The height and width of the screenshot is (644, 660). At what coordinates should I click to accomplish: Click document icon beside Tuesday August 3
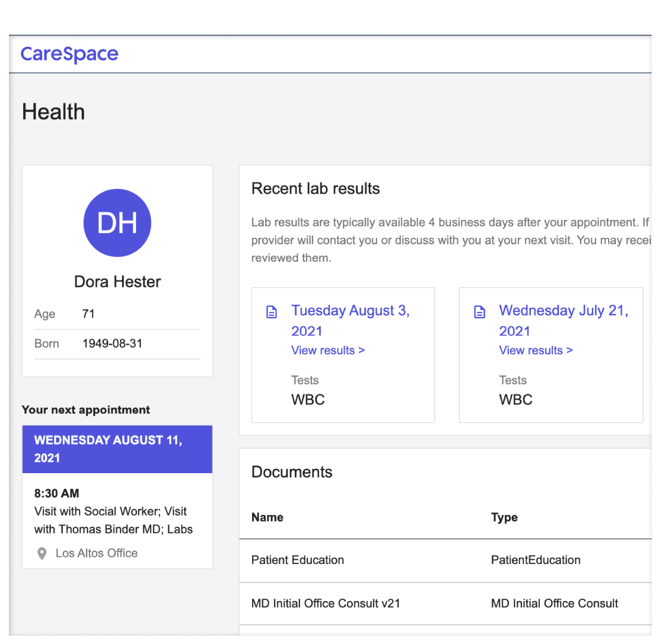click(x=272, y=312)
